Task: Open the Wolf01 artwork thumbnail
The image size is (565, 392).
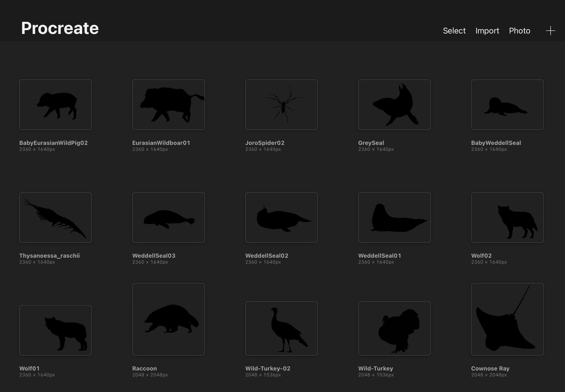Action: [55, 330]
